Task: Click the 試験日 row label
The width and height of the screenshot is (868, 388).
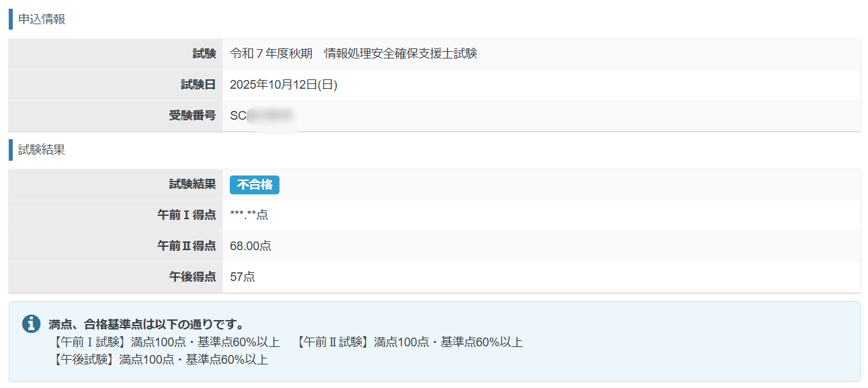Action: [x=198, y=85]
